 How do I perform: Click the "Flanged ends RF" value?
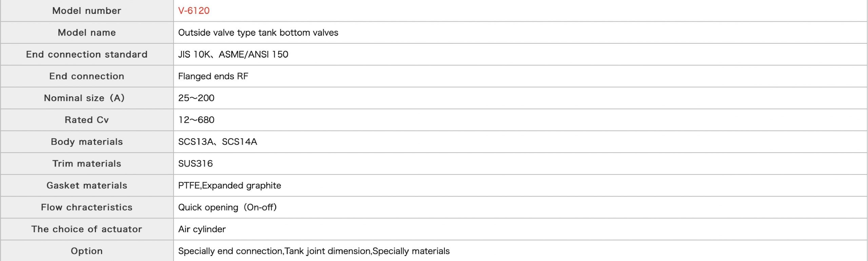(x=213, y=76)
